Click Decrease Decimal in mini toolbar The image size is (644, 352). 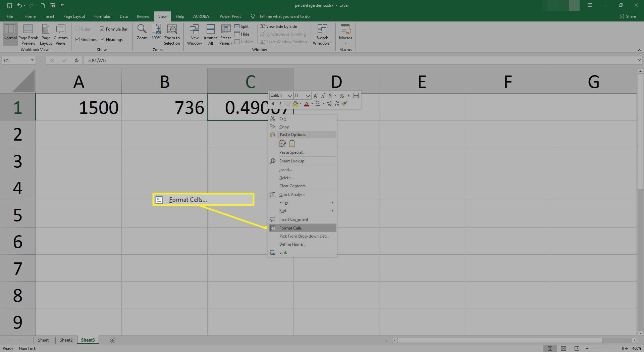336,104
